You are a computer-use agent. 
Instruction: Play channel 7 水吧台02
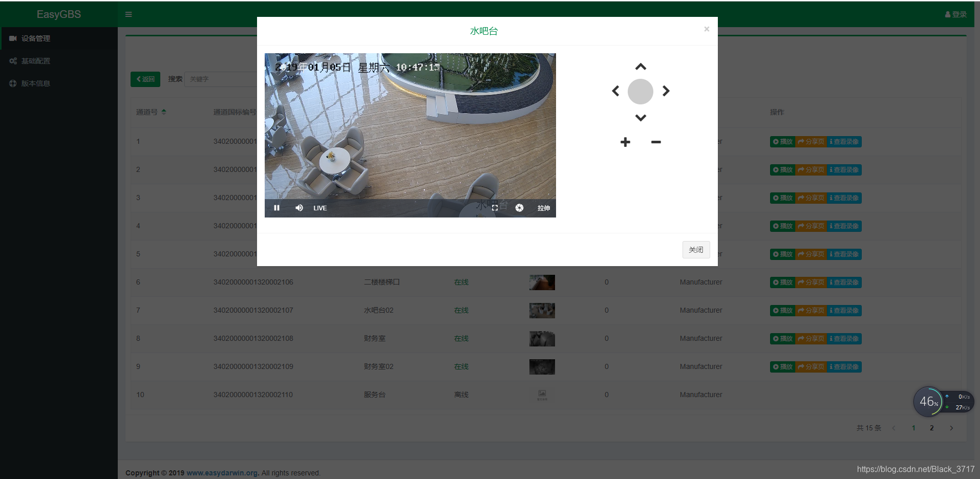[783, 311]
